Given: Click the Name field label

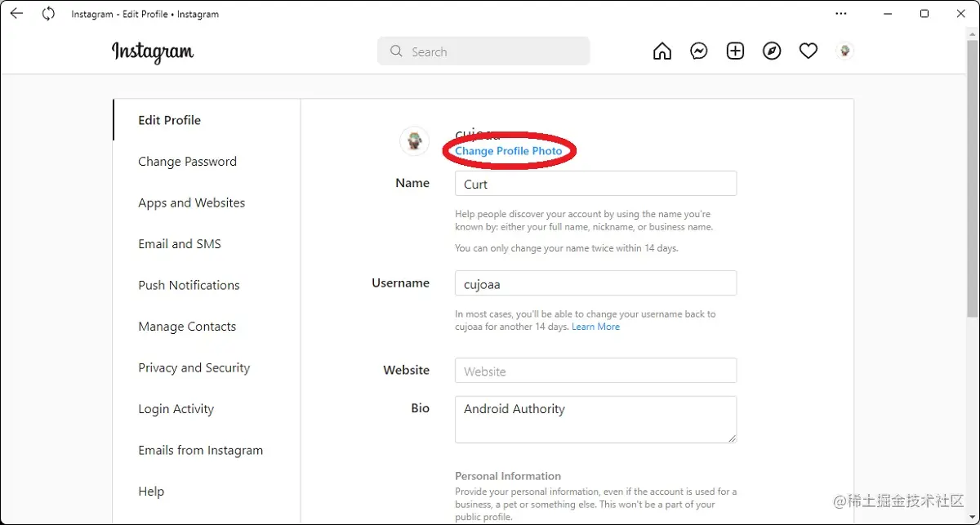Looking at the screenshot, I should [x=412, y=183].
